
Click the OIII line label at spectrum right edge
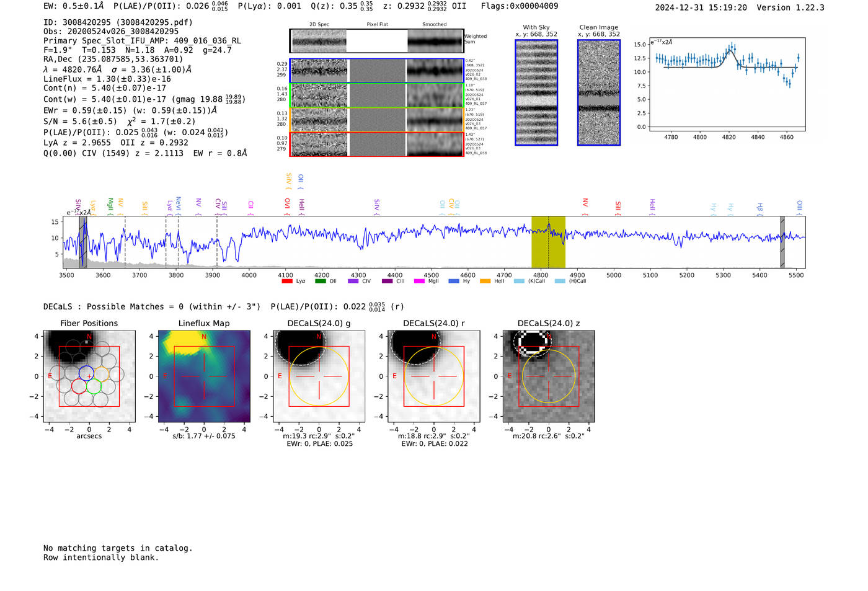[x=799, y=207]
